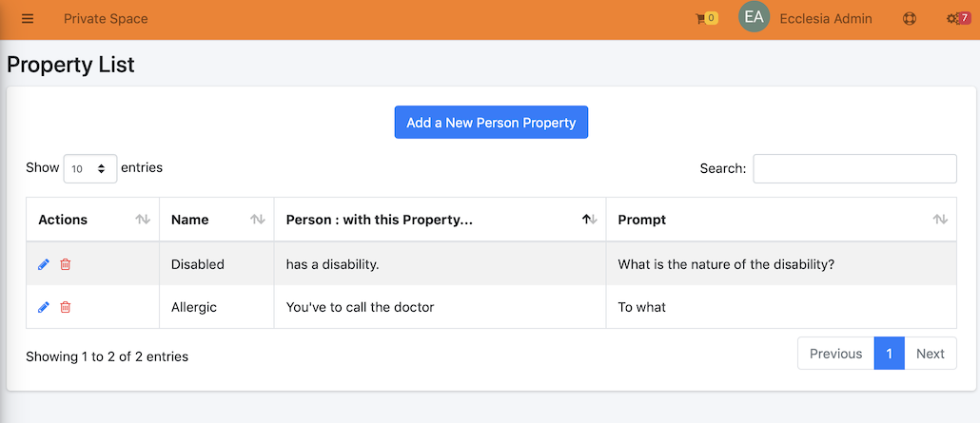Click the EA user avatar
980x423 pixels.
pyautogui.click(x=754, y=17)
